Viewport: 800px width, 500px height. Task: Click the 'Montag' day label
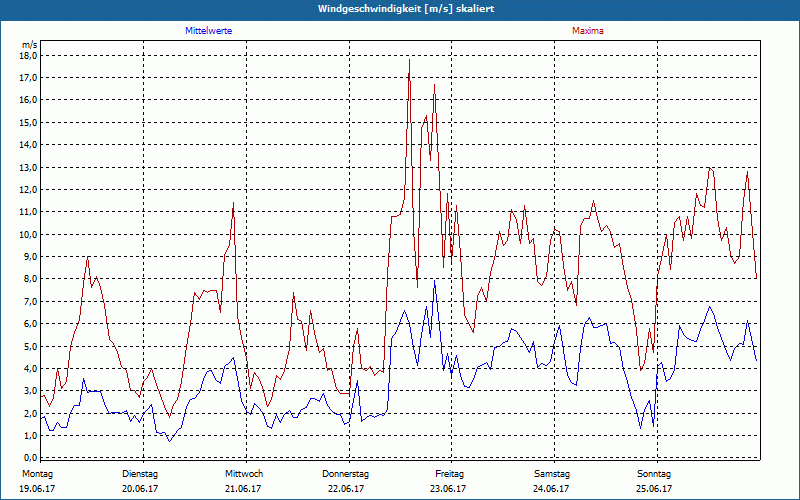point(37,474)
